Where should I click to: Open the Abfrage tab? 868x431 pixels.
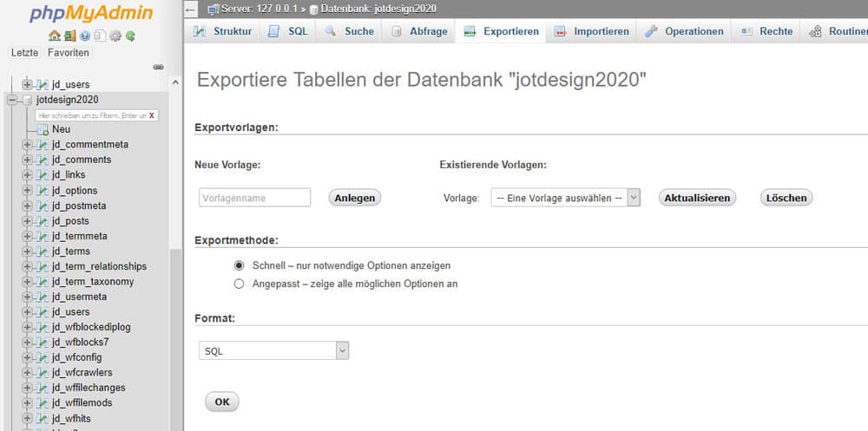tap(419, 31)
